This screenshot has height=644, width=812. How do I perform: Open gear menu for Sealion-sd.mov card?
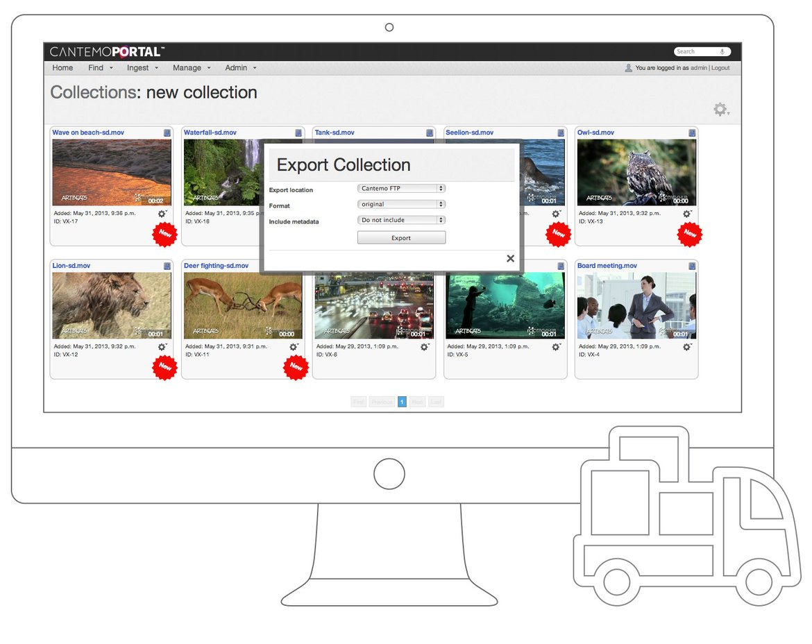(x=556, y=214)
